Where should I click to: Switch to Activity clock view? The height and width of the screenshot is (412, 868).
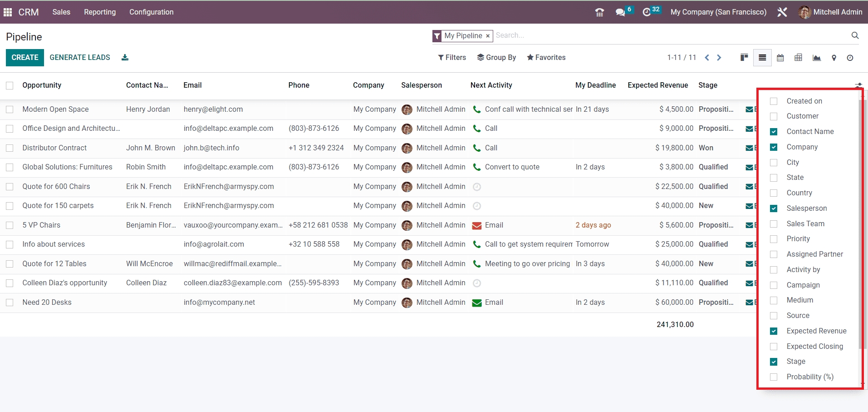pos(850,58)
